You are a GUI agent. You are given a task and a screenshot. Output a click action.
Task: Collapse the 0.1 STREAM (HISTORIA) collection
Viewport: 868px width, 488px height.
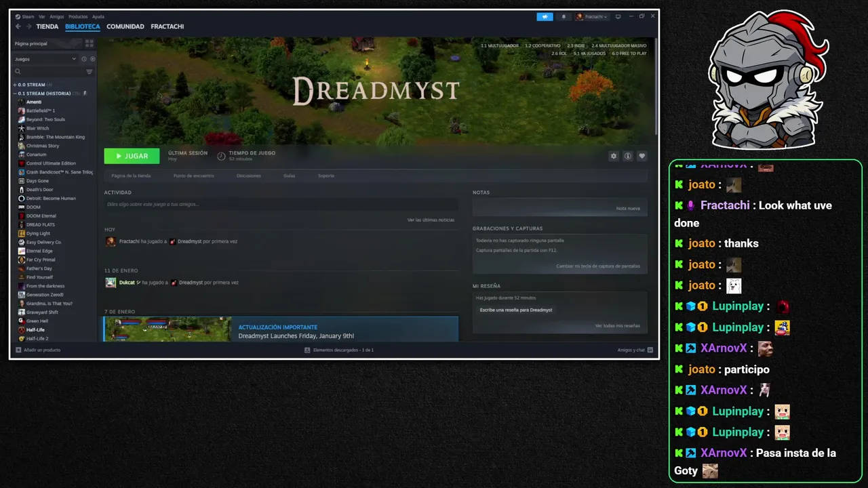tap(14, 94)
